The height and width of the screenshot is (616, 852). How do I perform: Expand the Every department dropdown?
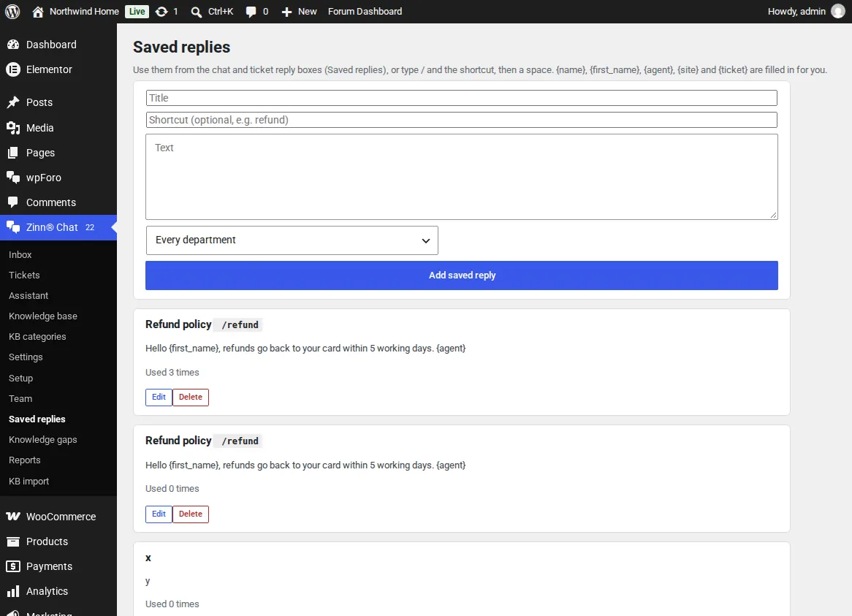point(292,240)
